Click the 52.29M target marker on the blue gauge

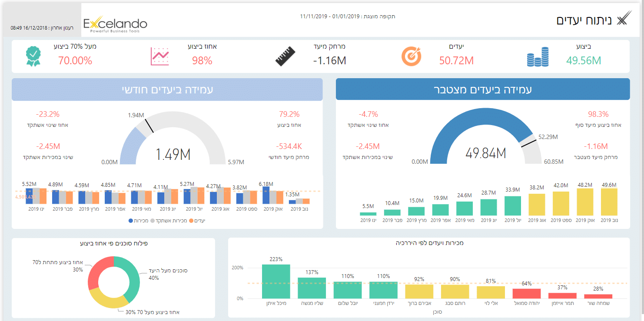click(528, 140)
